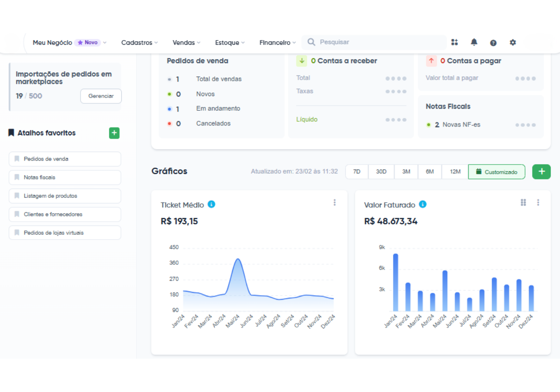
Task: Open the settings gear icon
Action: [x=513, y=42]
